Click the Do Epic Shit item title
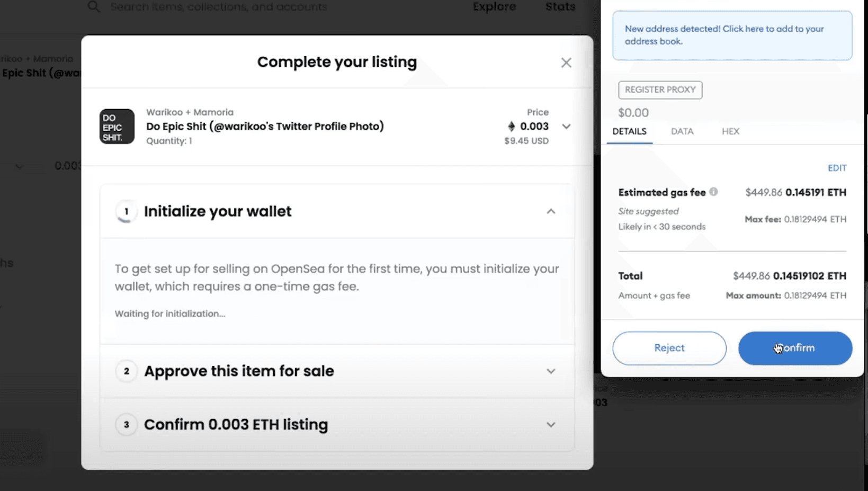868x491 pixels. point(265,127)
